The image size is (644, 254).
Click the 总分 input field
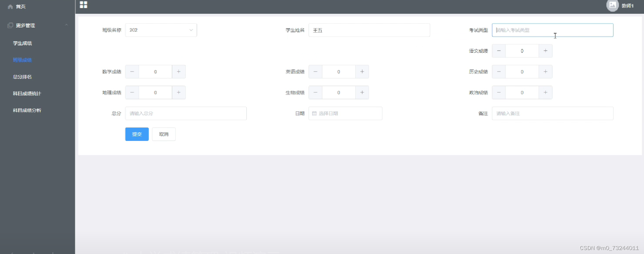pos(186,113)
